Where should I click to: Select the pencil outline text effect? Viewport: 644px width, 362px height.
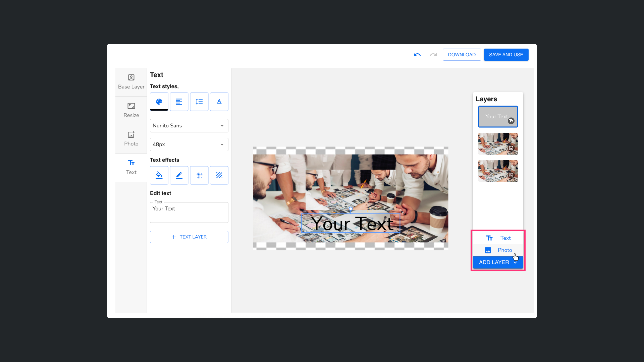[179, 175]
